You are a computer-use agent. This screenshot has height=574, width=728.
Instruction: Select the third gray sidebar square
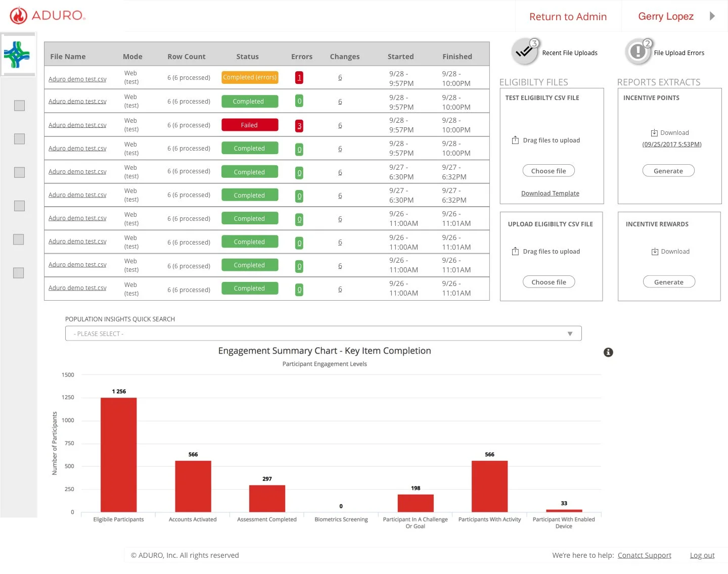[19, 172]
